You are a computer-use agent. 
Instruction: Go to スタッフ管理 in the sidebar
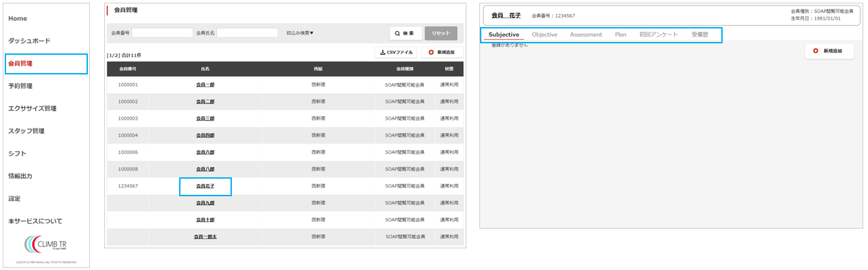pyautogui.click(x=26, y=131)
